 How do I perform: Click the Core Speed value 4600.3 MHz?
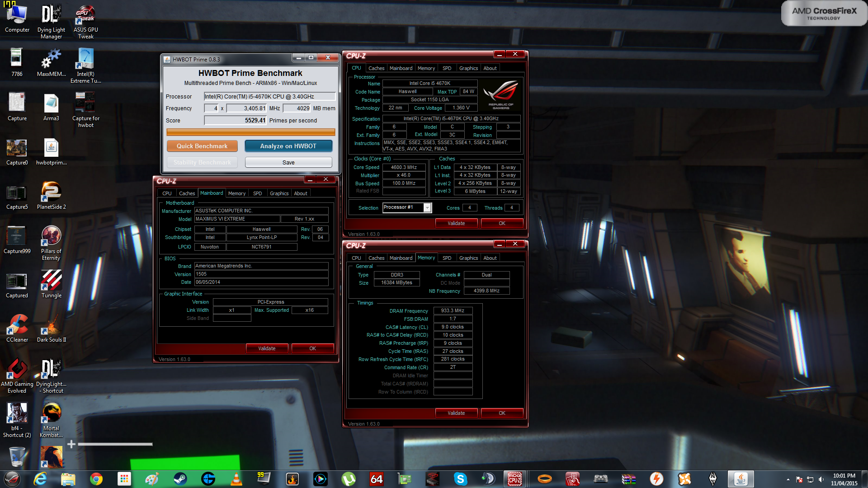click(x=404, y=167)
